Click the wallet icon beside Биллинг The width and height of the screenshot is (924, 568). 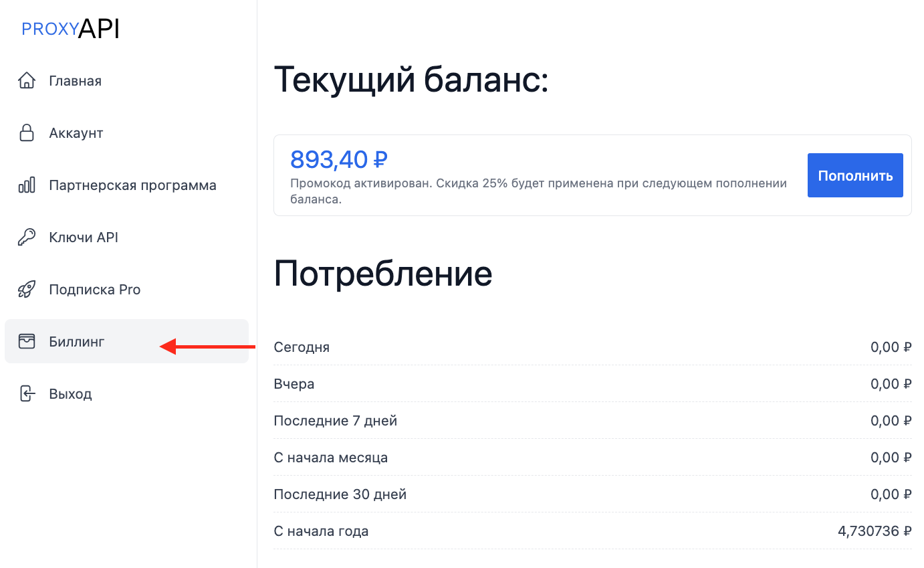26,342
